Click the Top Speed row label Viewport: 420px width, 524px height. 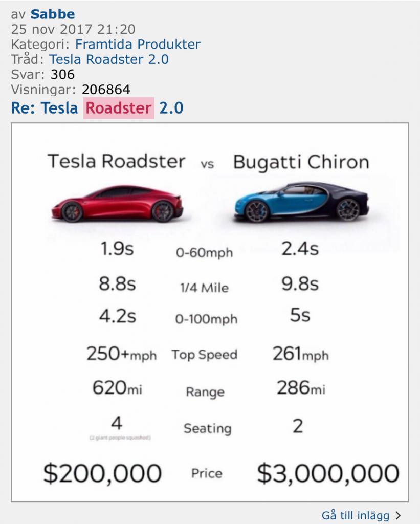pyautogui.click(x=205, y=355)
